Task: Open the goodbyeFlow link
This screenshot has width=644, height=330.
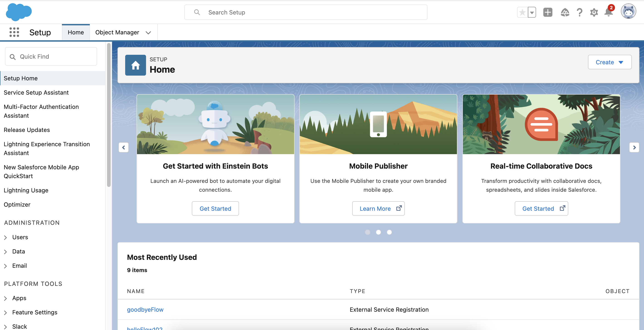Action: pos(145,310)
